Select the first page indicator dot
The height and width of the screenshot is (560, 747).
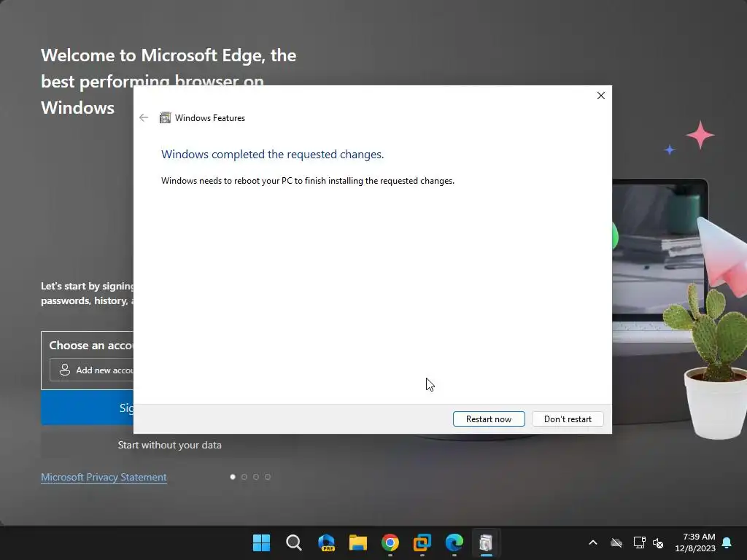233,477
